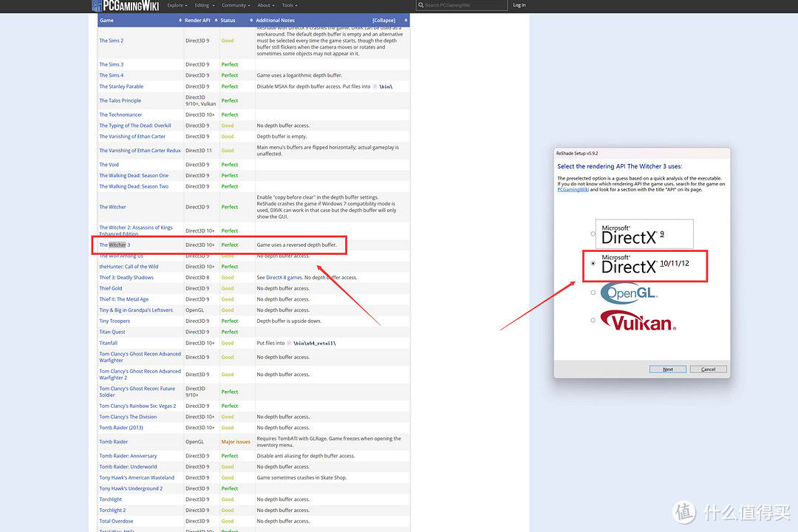Screen dimensions: 798x532
Task: Visit Tom Clancy's The Division page
Action: tap(128, 417)
